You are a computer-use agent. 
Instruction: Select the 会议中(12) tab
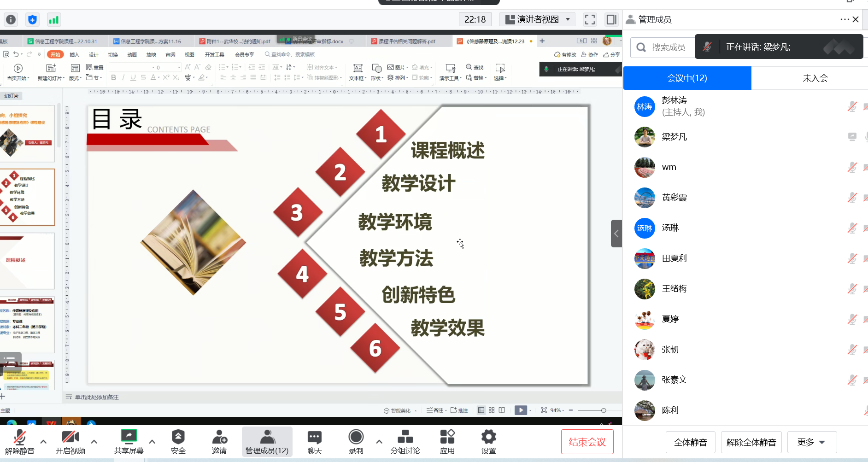pyautogui.click(x=687, y=78)
